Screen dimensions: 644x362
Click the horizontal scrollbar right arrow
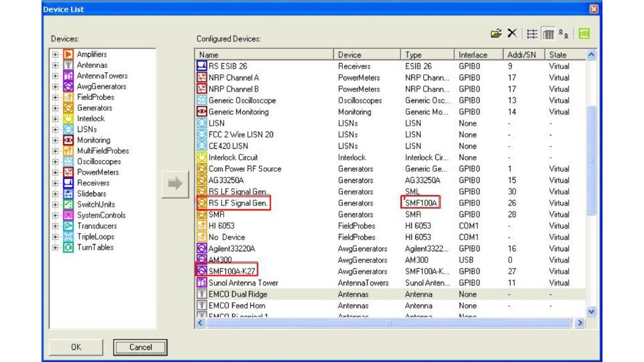pos(580,323)
